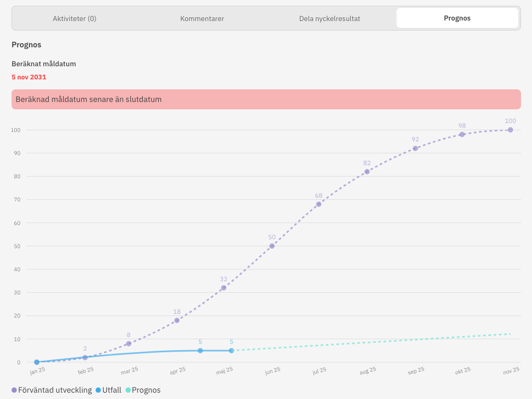Viewport: 532px width, 399px height.
Task: Select the expected data point labeled 100
Action: [x=510, y=130]
